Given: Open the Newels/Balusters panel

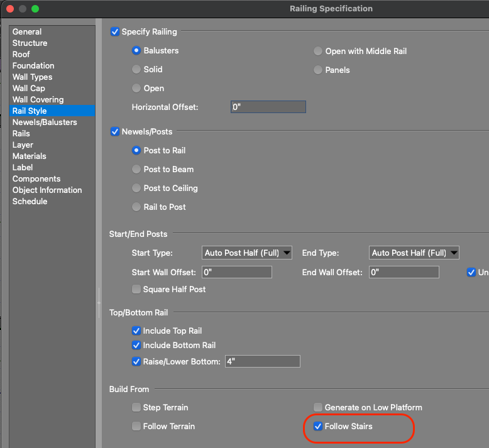Looking at the screenshot, I should point(45,123).
